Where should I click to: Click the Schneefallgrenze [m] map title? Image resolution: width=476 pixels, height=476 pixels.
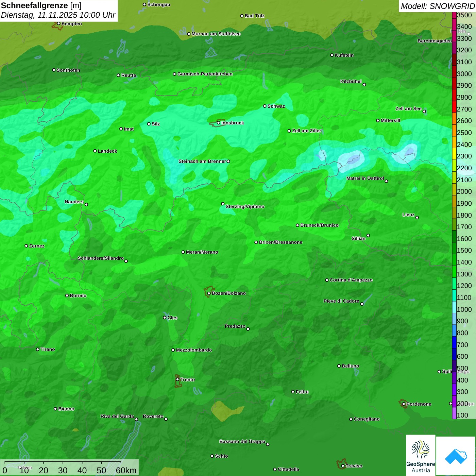point(41,5)
